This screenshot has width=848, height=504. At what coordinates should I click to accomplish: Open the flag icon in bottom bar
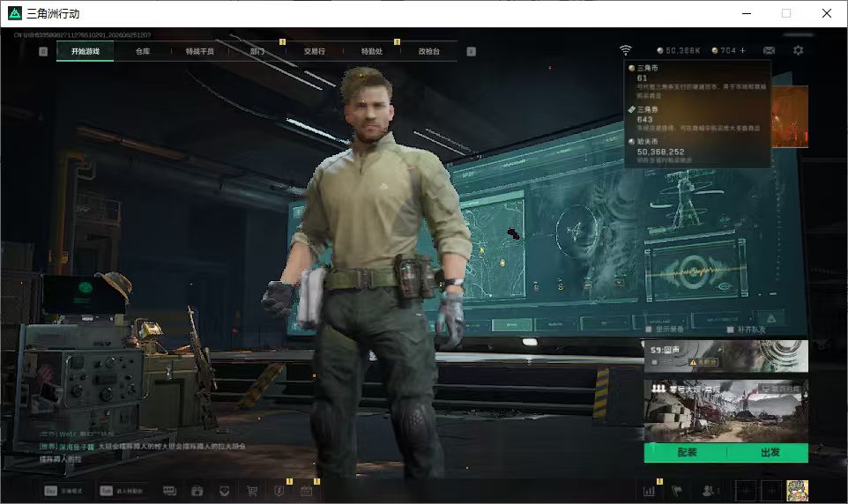coord(676,491)
